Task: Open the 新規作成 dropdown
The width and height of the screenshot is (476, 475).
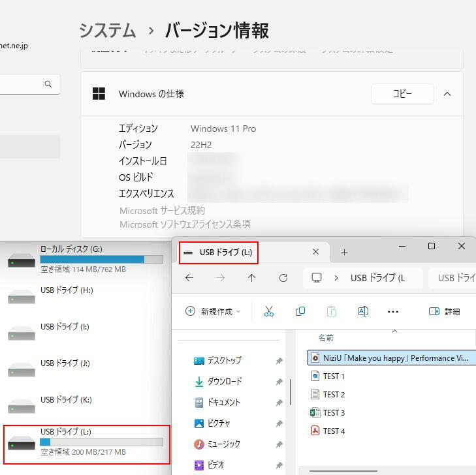Action: point(213,312)
